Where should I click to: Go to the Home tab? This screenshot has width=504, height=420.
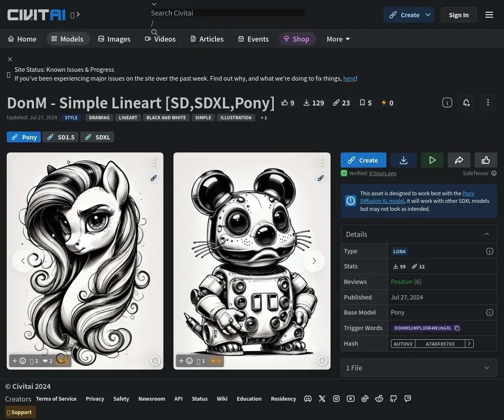coord(22,39)
